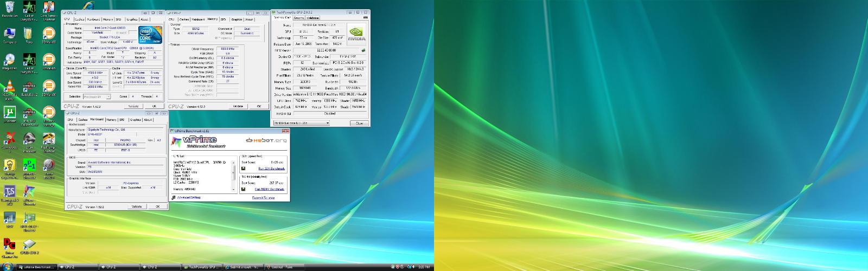Screen dimensions: 868x271
Task: Open the Computer desktop icon
Action: [x=9, y=35]
